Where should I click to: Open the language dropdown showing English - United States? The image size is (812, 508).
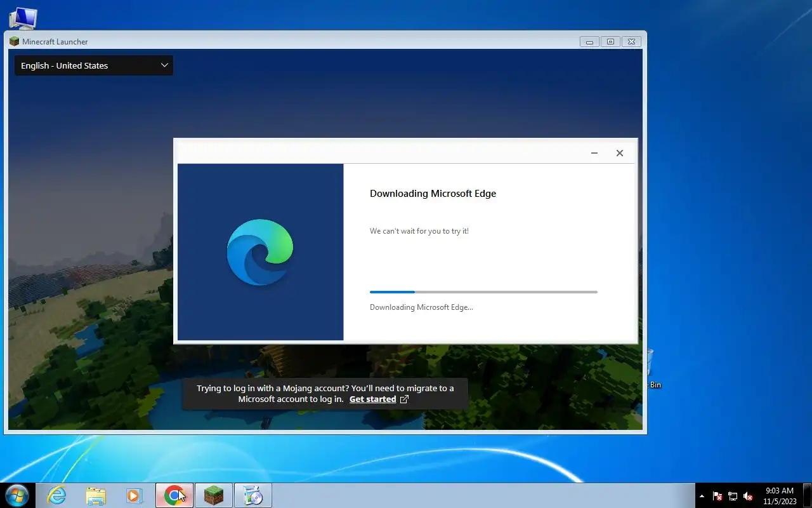(x=94, y=65)
